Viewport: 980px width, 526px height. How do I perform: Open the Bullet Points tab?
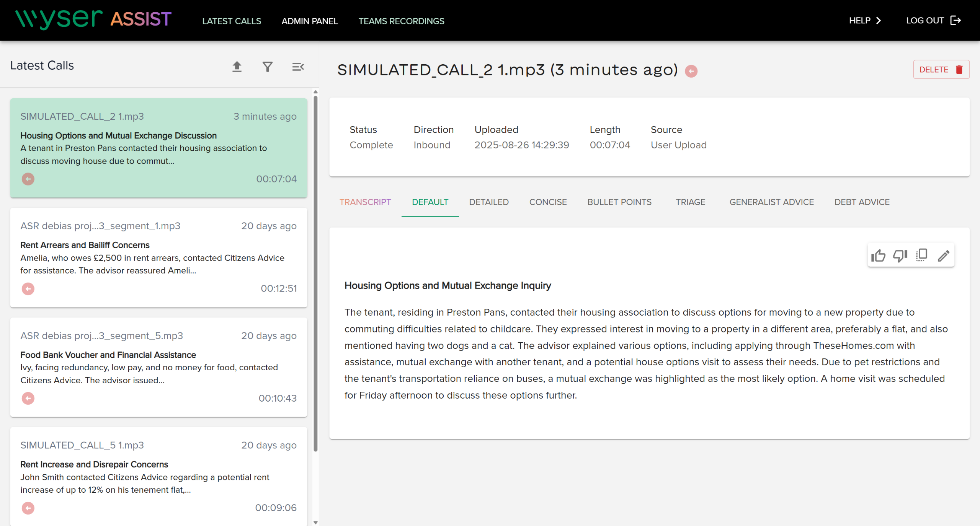pos(619,202)
